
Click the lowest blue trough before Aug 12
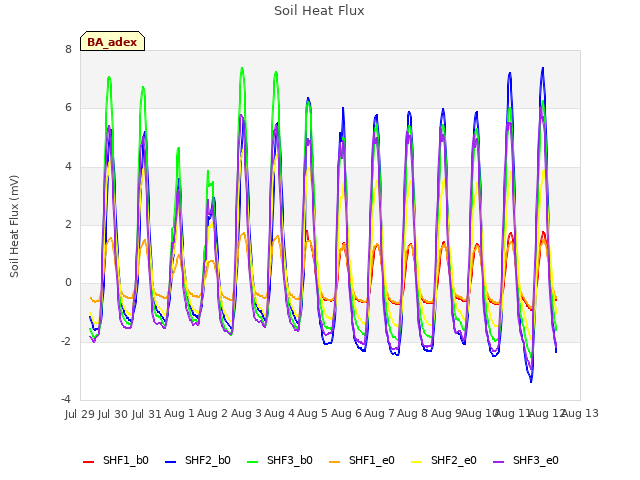[531, 381]
